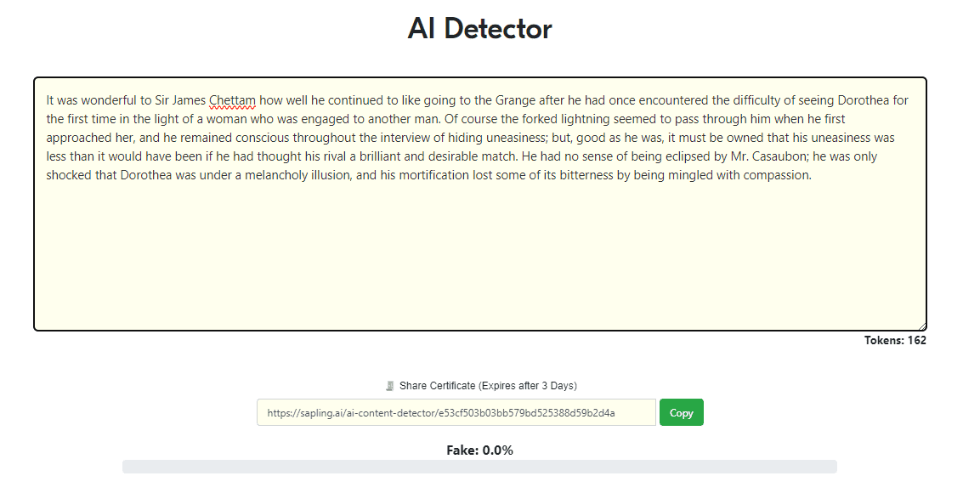Place cursor on the word Grange
The image size is (980, 493).
tap(516, 100)
